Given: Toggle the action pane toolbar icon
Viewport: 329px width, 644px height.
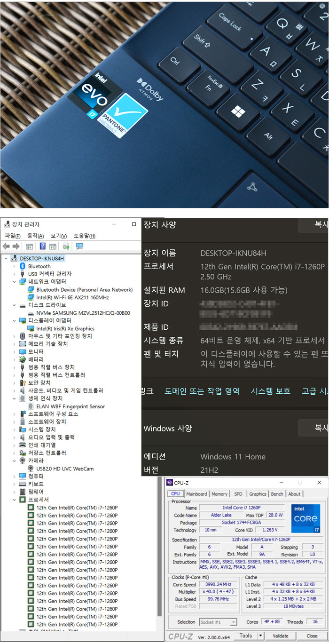Looking at the screenshot, I should tap(53, 246).
